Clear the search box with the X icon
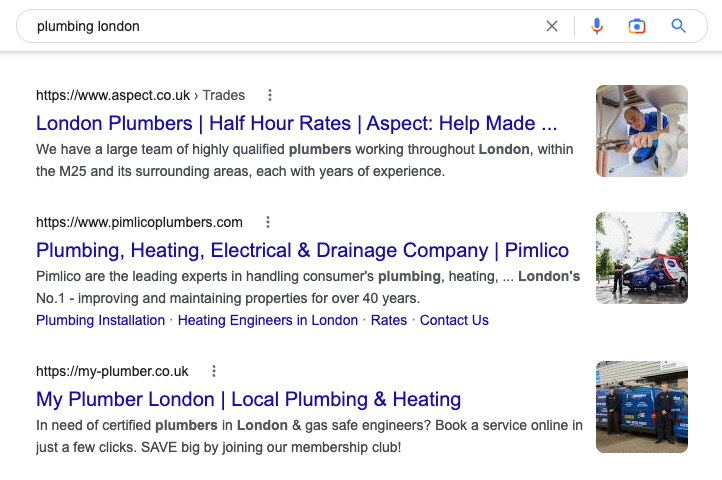 coord(552,26)
